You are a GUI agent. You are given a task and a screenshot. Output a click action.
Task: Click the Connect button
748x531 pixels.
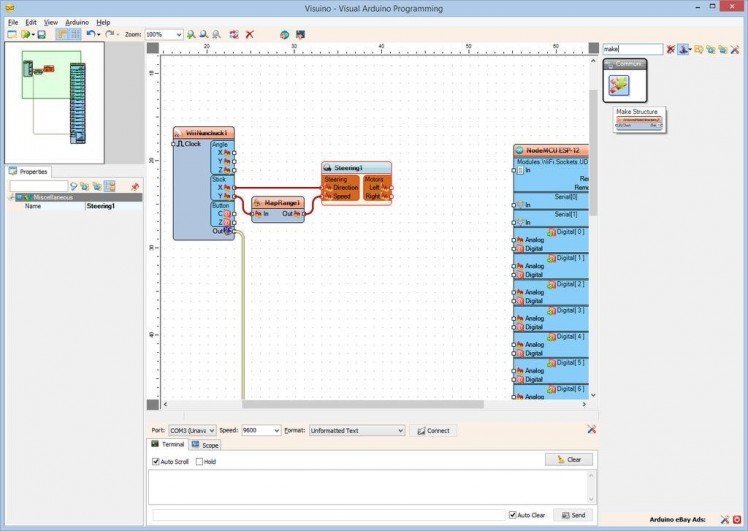(433, 430)
